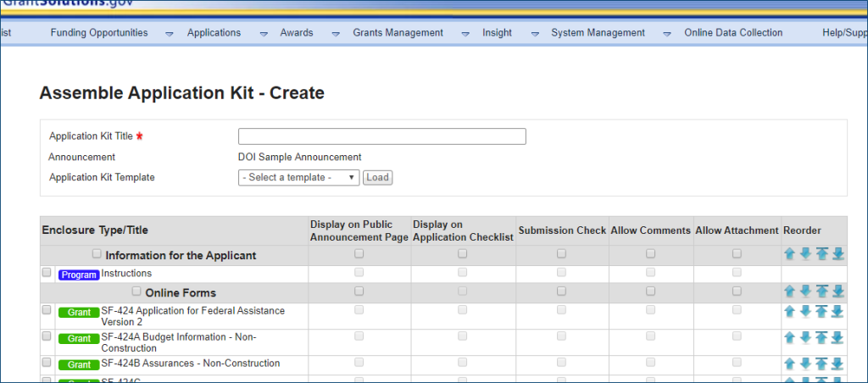Move Online Forms section to the top
Viewport: 868px width, 383px height.
821,291
